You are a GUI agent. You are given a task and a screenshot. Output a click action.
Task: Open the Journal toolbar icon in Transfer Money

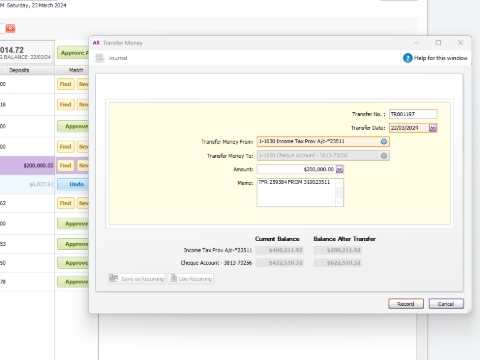pyautogui.click(x=100, y=58)
